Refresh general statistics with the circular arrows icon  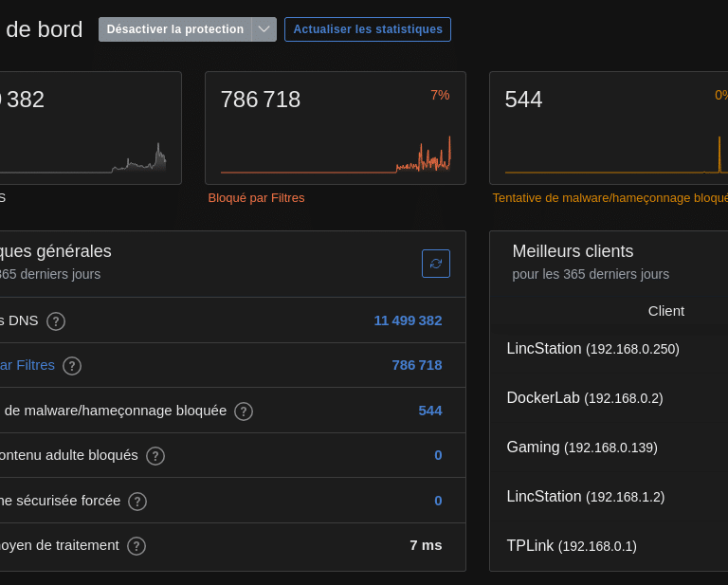pyautogui.click(x=435, y=264)
